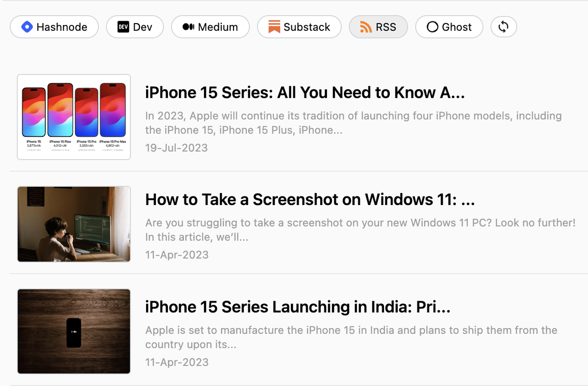Open "iPhone 15 Series: All You Need to Know" title
This screenshot has width=588, height=386.
305,93
